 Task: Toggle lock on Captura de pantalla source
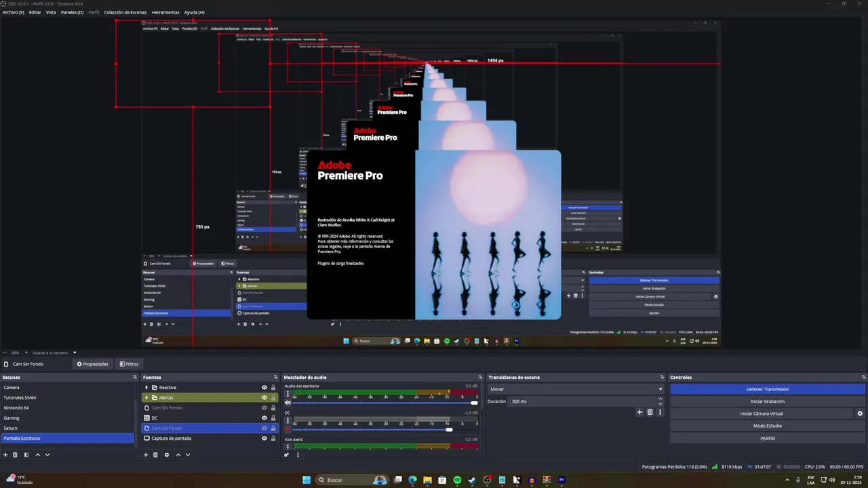coord(273,439)
